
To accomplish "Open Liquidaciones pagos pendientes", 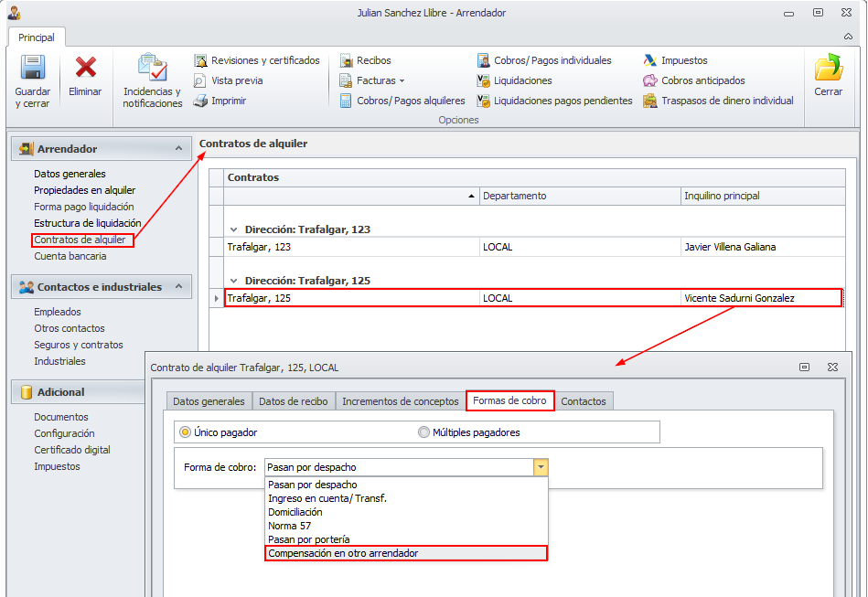I will [554, 101].
